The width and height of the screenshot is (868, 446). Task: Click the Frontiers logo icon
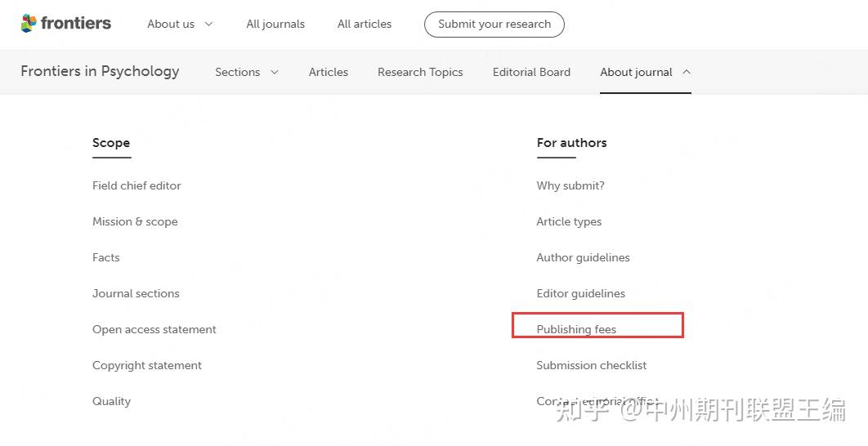point(29,24)
